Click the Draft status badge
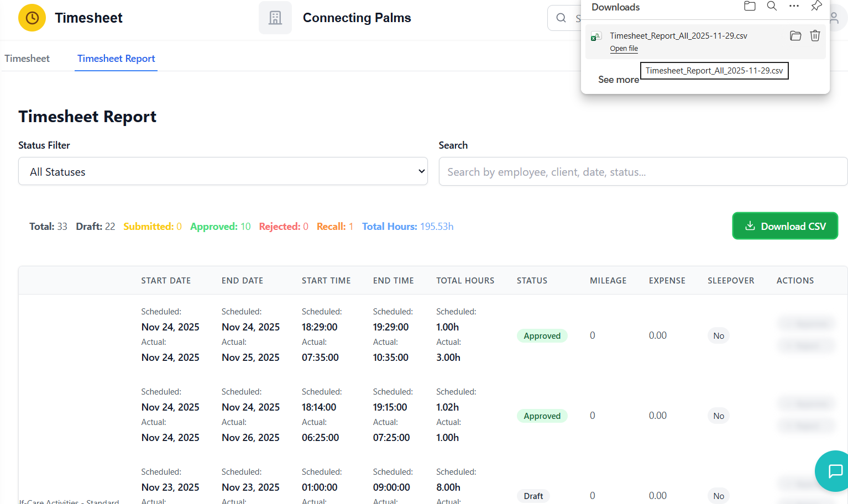848x504 pixels. click(x=533, y=496)
